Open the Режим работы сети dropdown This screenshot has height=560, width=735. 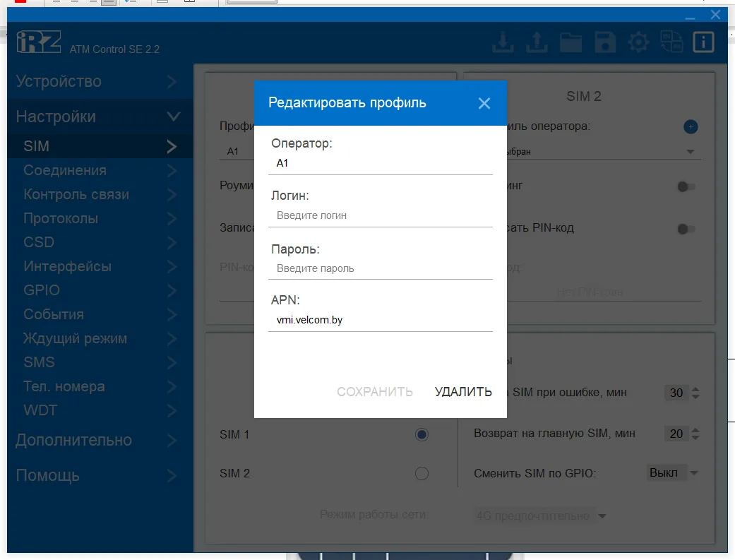[x=541, y=516]
